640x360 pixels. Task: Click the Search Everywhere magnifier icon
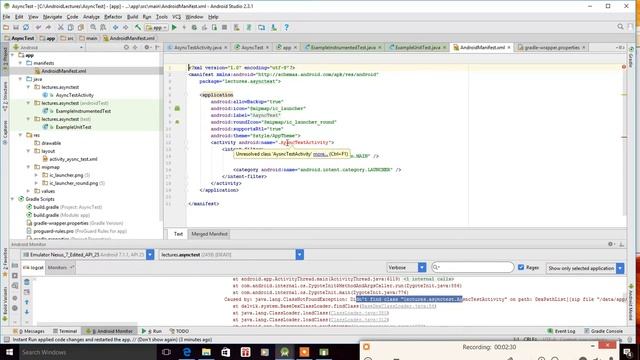(620, 27)
